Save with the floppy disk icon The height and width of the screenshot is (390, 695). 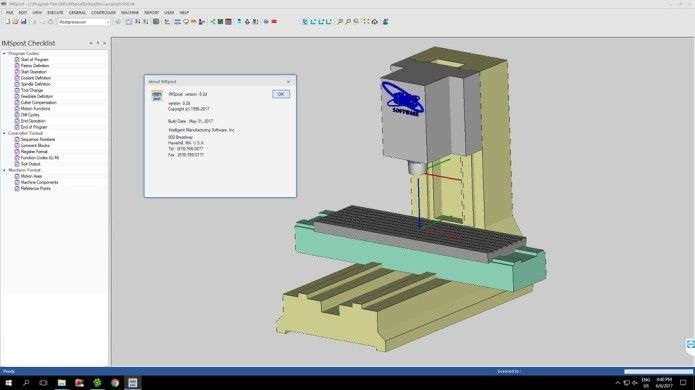point(23,22)
